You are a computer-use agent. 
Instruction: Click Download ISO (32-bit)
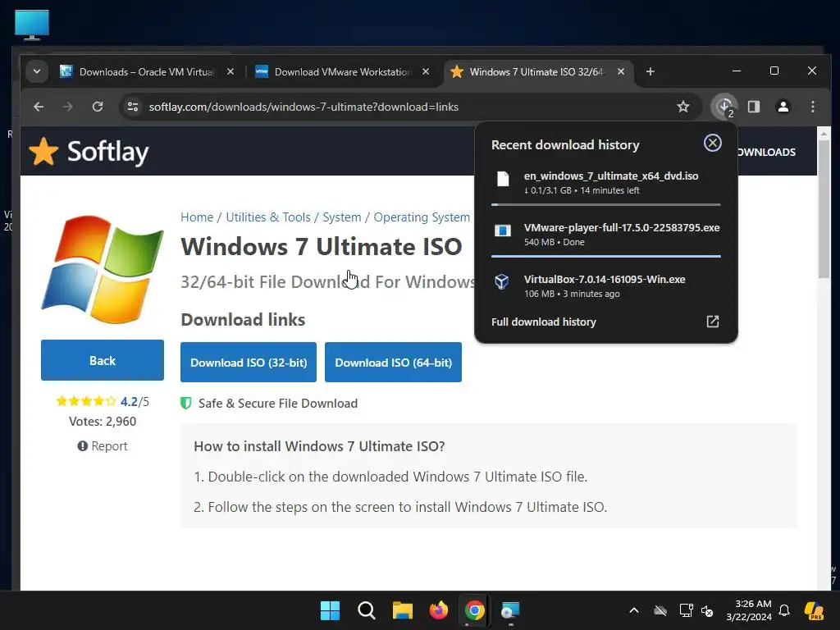coord(249,362)
